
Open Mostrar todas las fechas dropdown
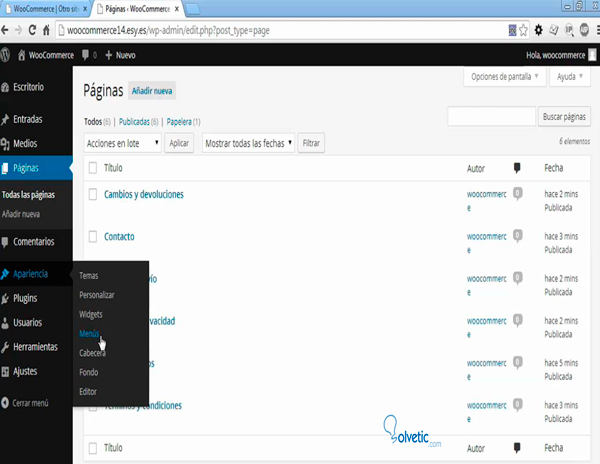[x=248, y=143]
